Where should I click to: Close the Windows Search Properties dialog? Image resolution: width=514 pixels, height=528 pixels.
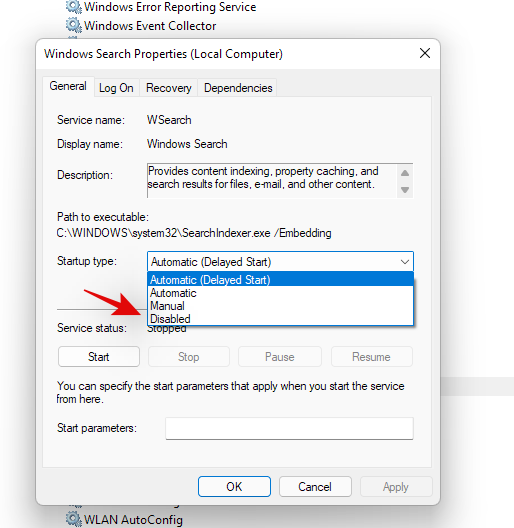tap(425, 53)
